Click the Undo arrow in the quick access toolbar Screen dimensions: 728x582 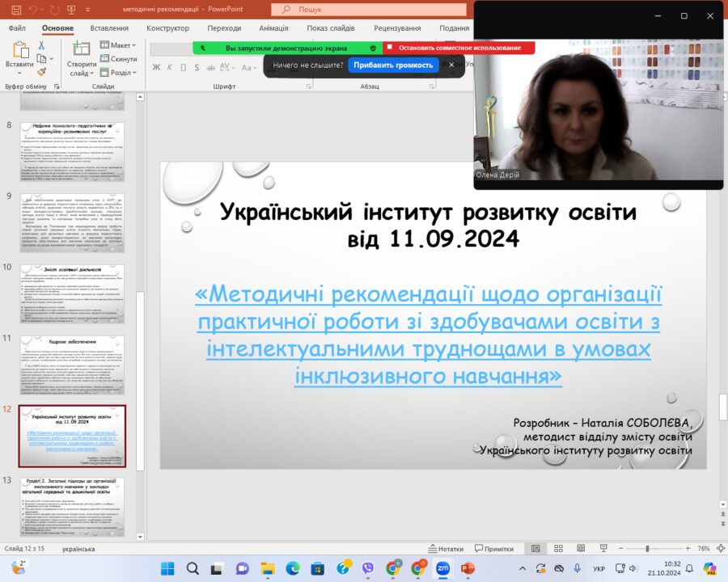[32, 9]
